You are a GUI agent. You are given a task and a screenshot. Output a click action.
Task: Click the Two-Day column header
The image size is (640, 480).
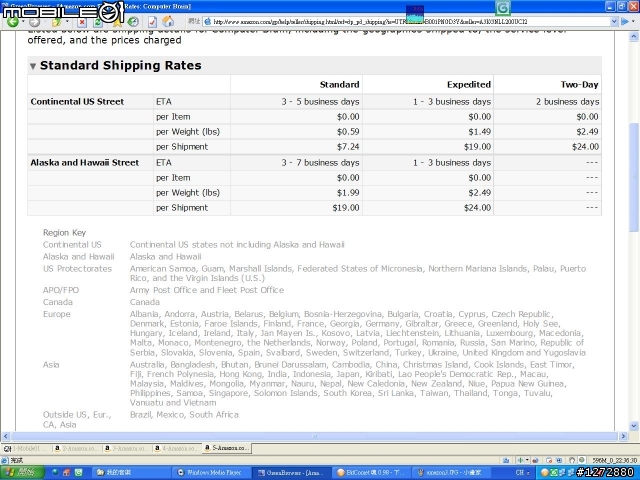pyautogui.click(x=579, y=84)
